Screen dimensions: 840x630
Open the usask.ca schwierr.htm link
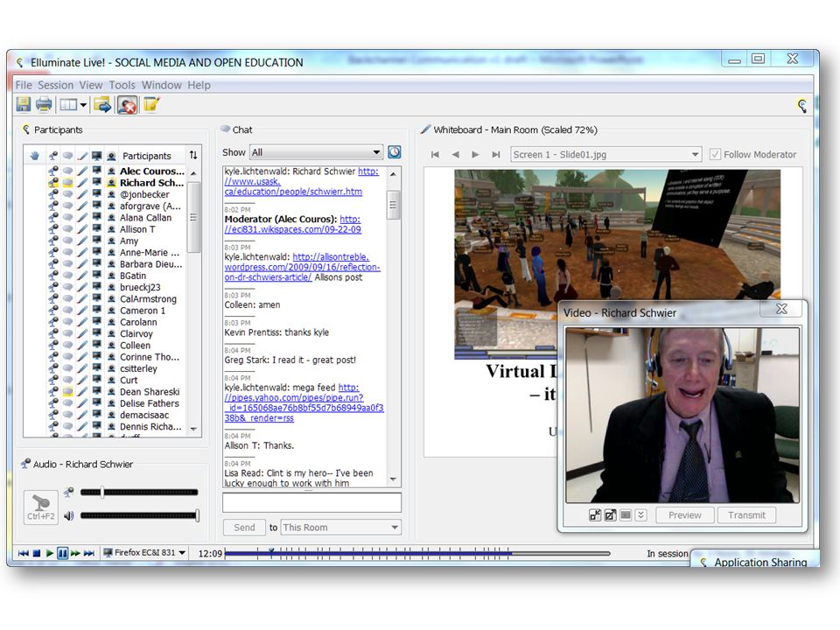pyautogui.click(x=301, y=182)
